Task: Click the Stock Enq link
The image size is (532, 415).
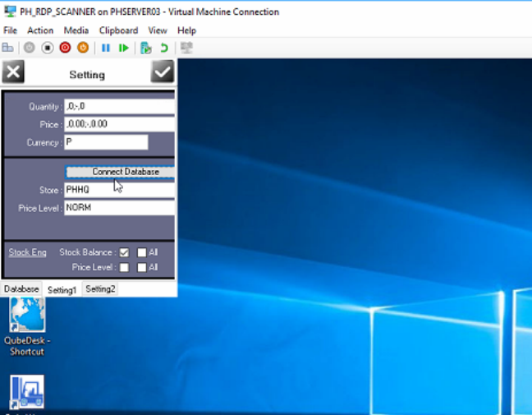Action: (x=27, y=252)
